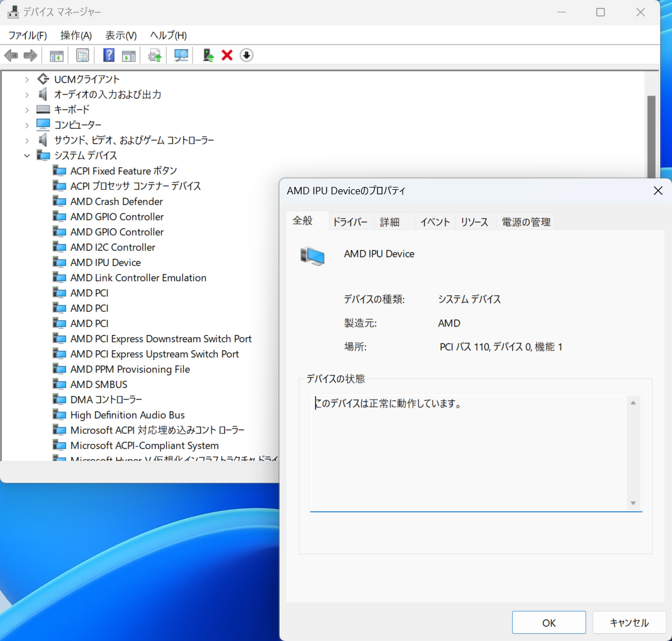
Task: Click the keyboard icon beside キーボード
Action: [43, 109]
